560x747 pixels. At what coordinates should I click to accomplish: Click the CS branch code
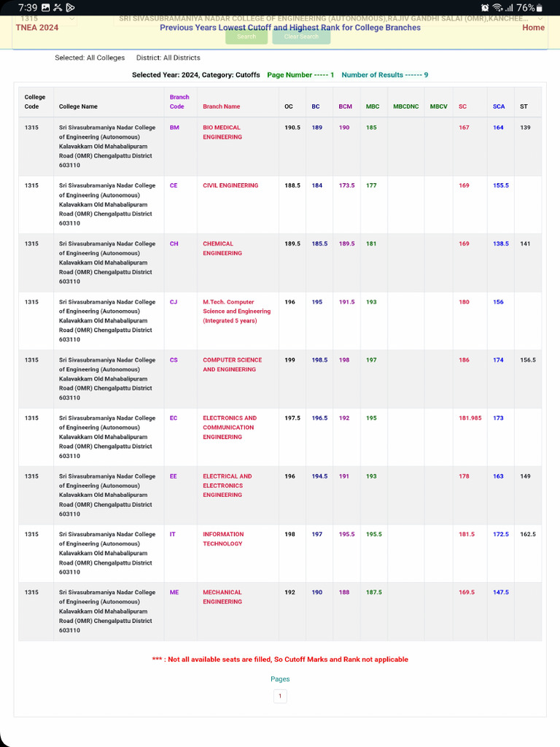tap(174, 360)
